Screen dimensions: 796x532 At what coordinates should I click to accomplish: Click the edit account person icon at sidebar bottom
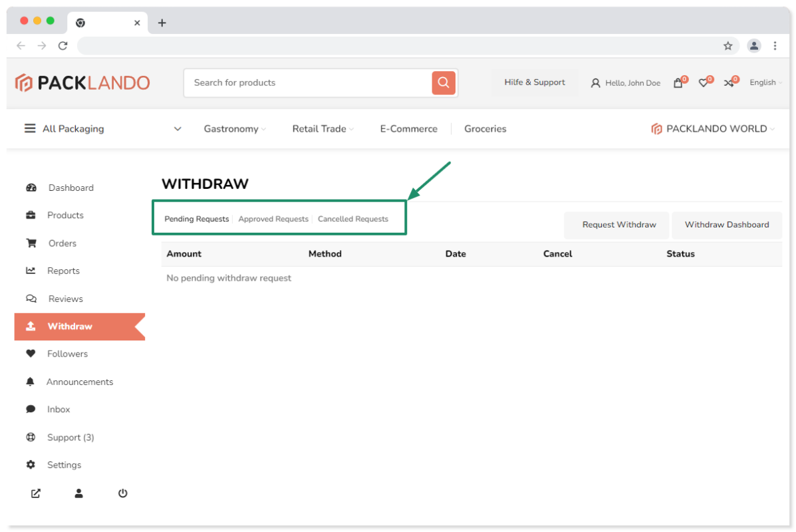coord(78,493)
